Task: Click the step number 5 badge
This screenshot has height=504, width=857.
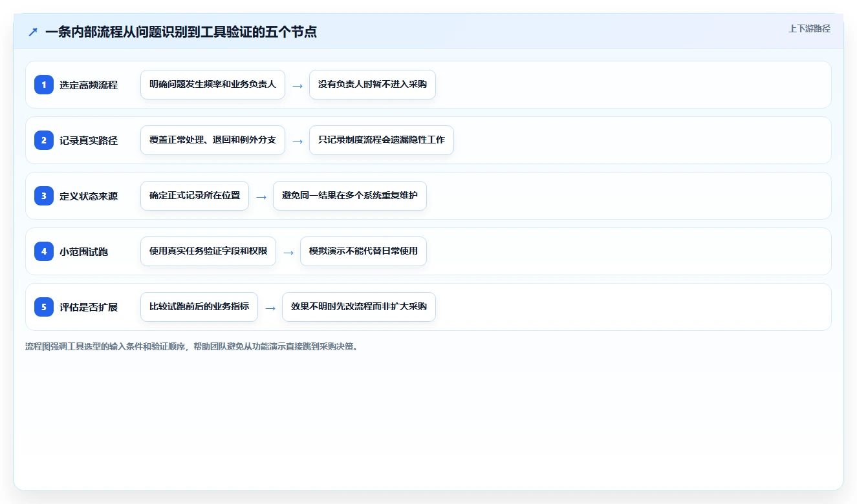Action: [44, 307]
